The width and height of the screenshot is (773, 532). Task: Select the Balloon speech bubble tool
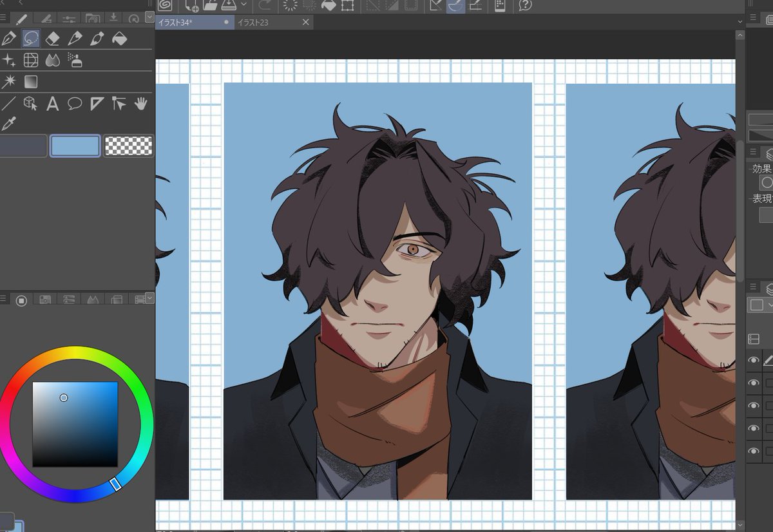point(75,103)
